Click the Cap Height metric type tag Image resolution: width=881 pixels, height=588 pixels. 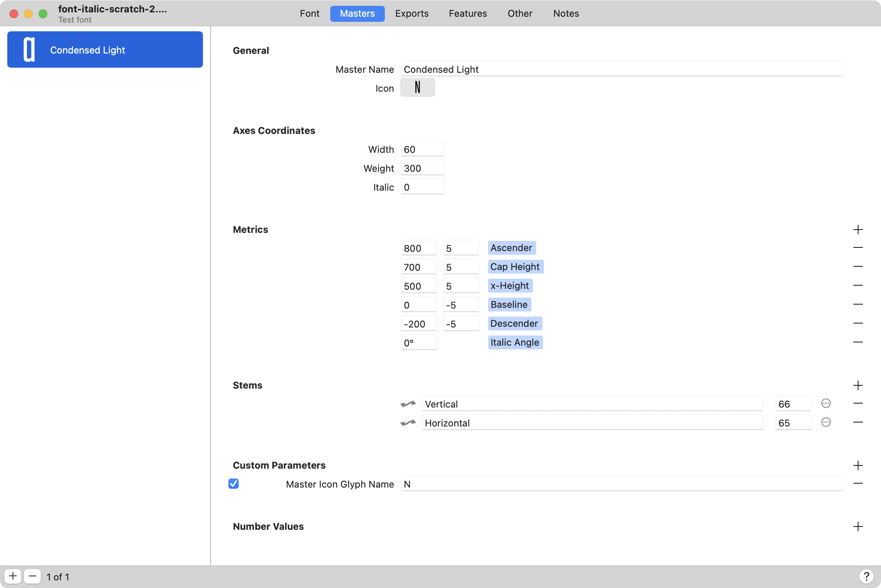(x=515, y=267)
